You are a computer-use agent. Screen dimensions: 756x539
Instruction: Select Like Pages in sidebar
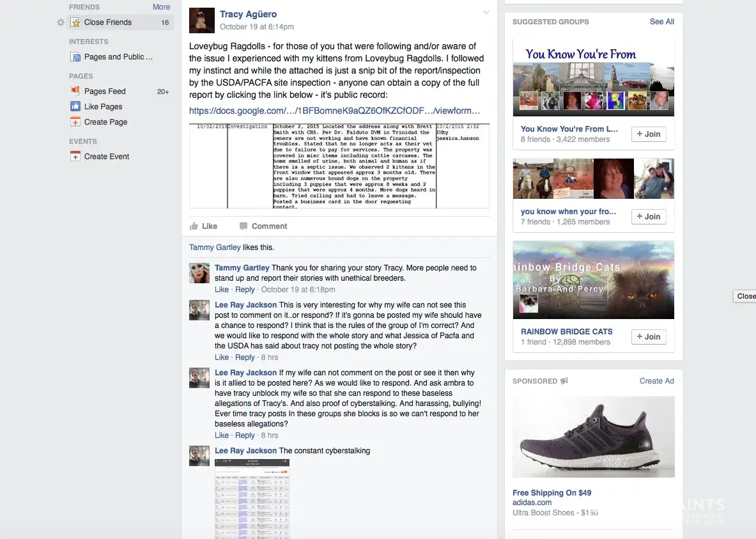103,107
